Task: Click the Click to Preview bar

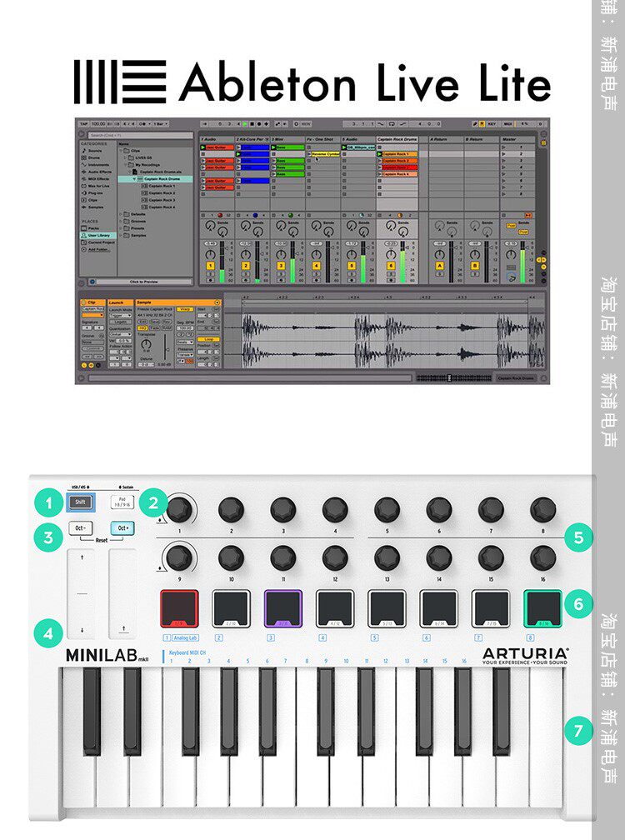Action: point(143,282)
